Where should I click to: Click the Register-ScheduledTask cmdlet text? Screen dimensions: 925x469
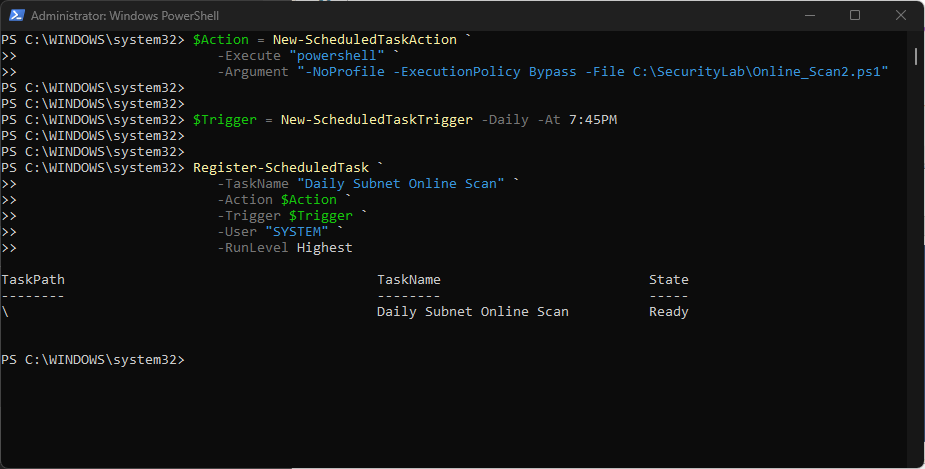click(x=281, y=168)
